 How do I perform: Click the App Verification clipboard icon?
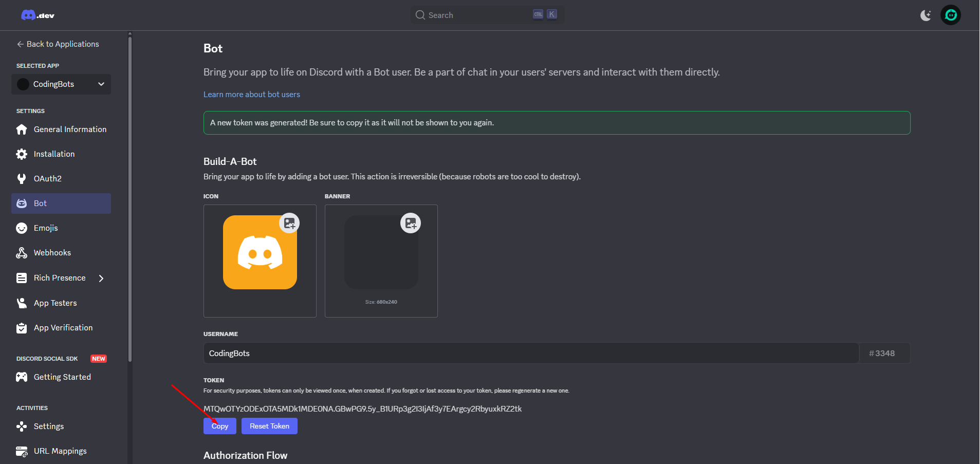[22, 328]
